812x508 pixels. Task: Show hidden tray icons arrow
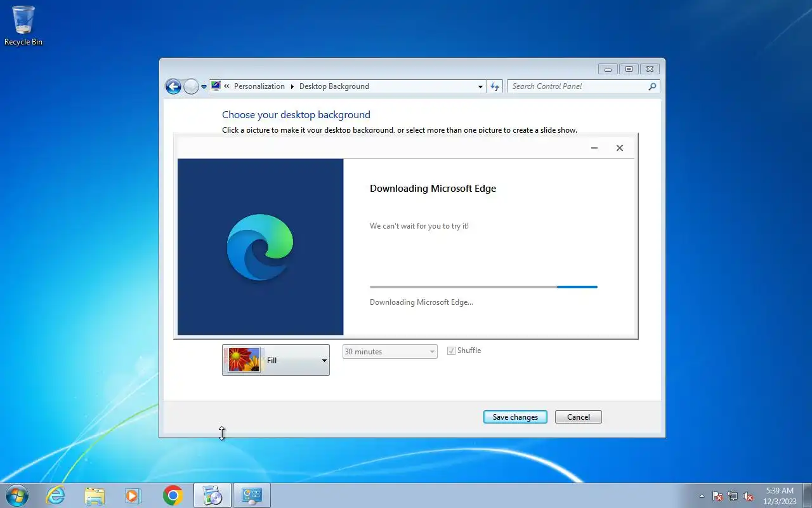tap(702, 496)
